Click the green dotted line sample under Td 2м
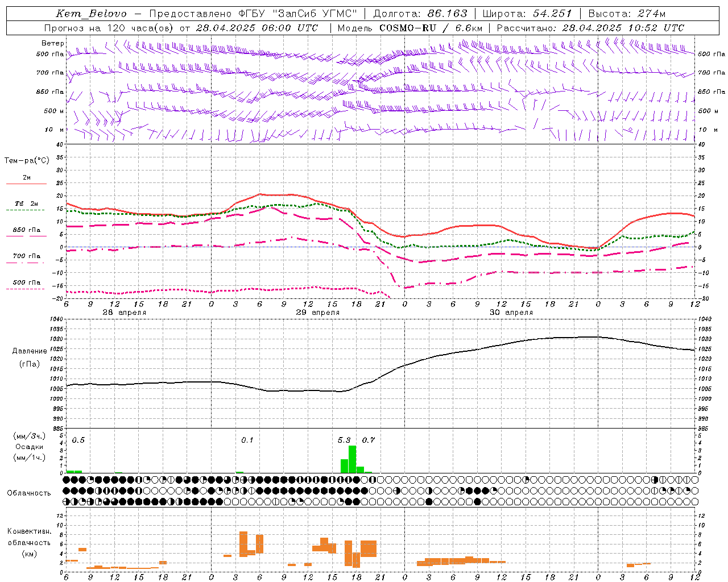728x582 pixels. point(26,210)
